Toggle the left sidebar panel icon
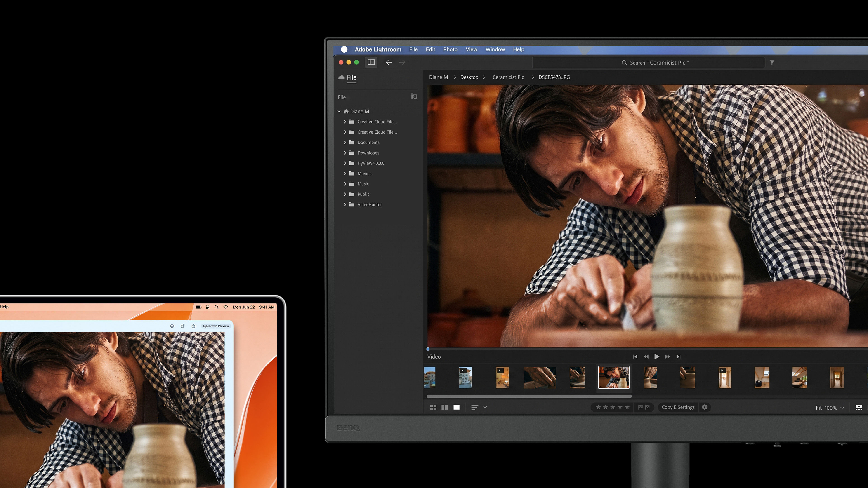Image resolution: width=868 pixels, height=488 pixels. point(371,62)
